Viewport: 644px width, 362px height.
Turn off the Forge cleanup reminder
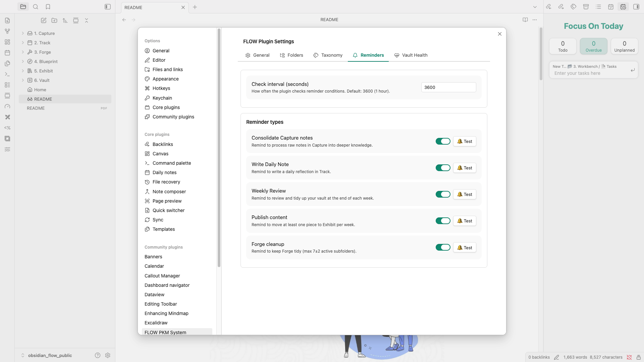[443, 247]
